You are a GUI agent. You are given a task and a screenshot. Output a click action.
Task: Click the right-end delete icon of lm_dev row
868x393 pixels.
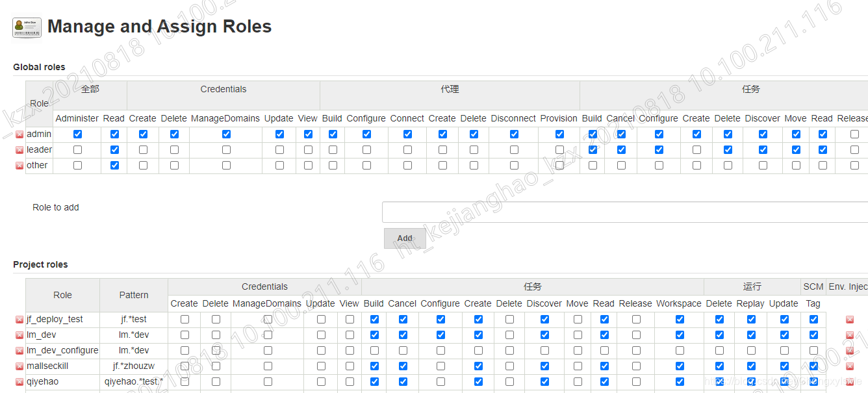pyautogui.click(x=850, y=335)
